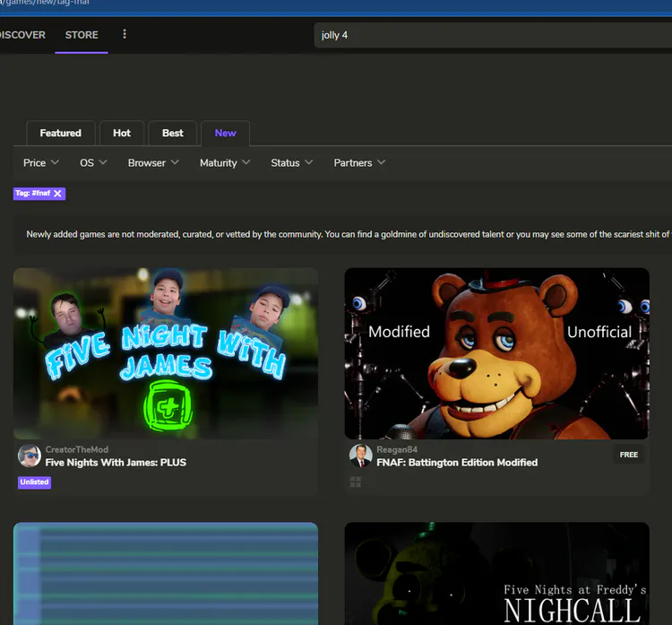Open the Freddy Modified Unofficial thumbnail
672x625 pixels.
(x=496, y=353)
